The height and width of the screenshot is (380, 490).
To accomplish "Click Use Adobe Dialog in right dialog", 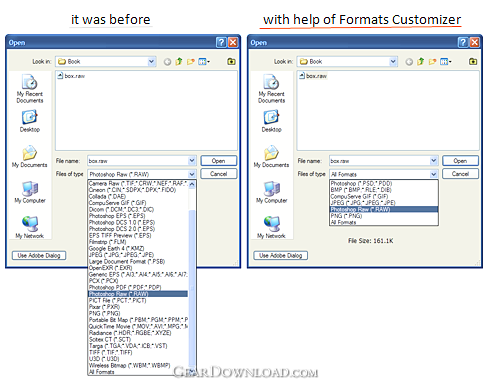I will point(281,255).
